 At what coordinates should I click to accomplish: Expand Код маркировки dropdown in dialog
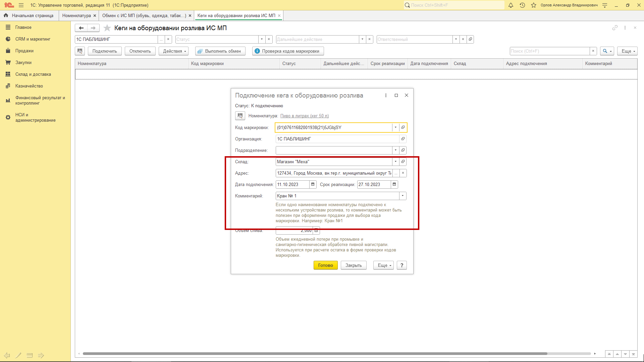[x=395, y=127]
